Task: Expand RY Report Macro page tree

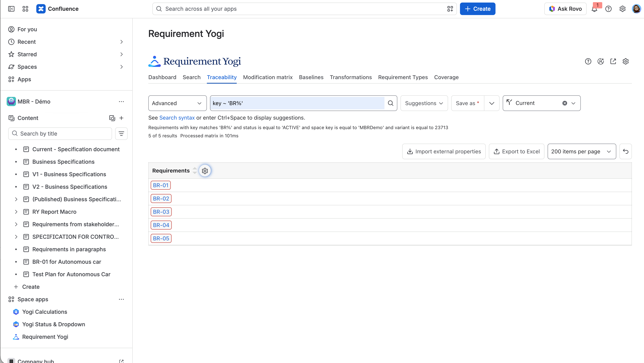Action: pyautogui.click(x=16, y=212)
